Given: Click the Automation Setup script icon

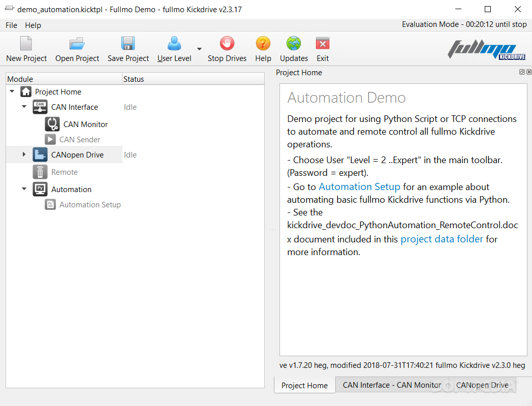Looking at the screenshot, I should pyautogui.click(x=50, y=205).
